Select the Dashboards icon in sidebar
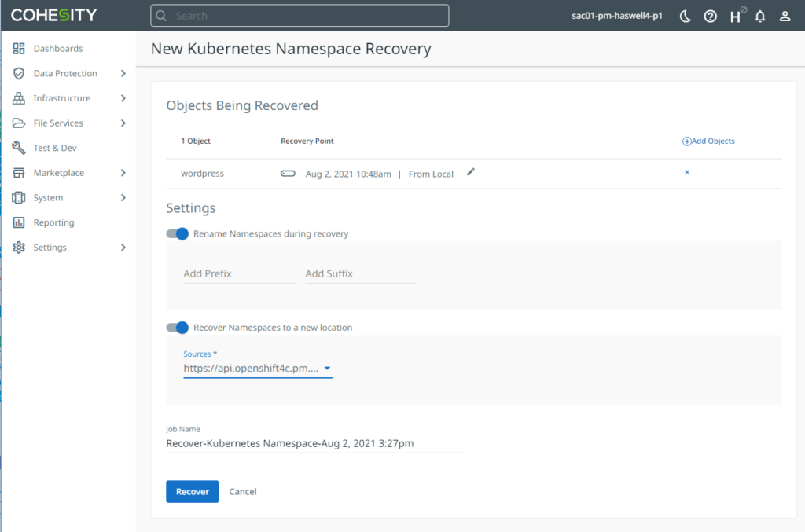 tap(17, 48)
